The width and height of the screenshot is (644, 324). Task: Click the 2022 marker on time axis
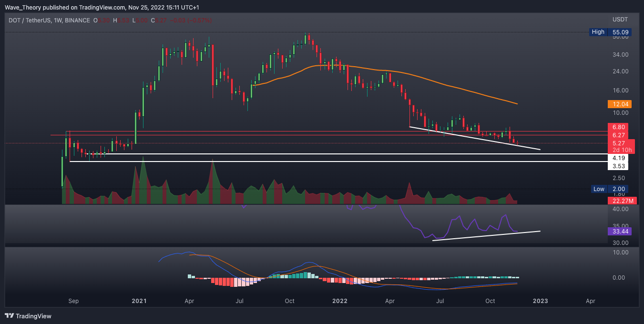pos(339,301)
